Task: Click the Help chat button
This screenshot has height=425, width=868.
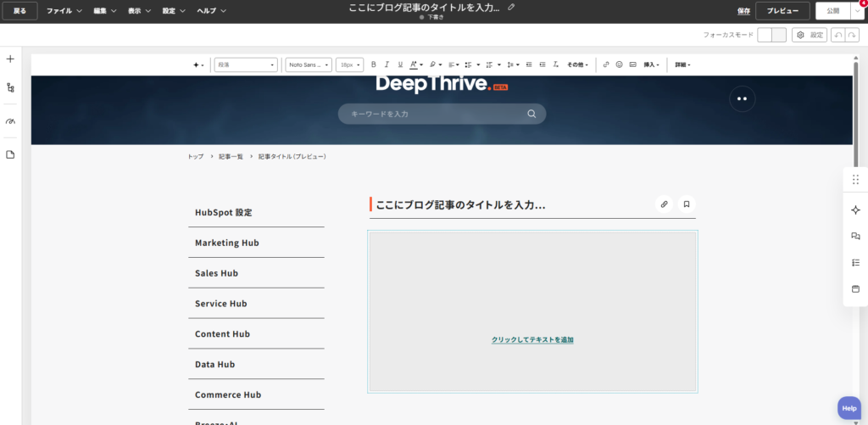Action: 849,408
